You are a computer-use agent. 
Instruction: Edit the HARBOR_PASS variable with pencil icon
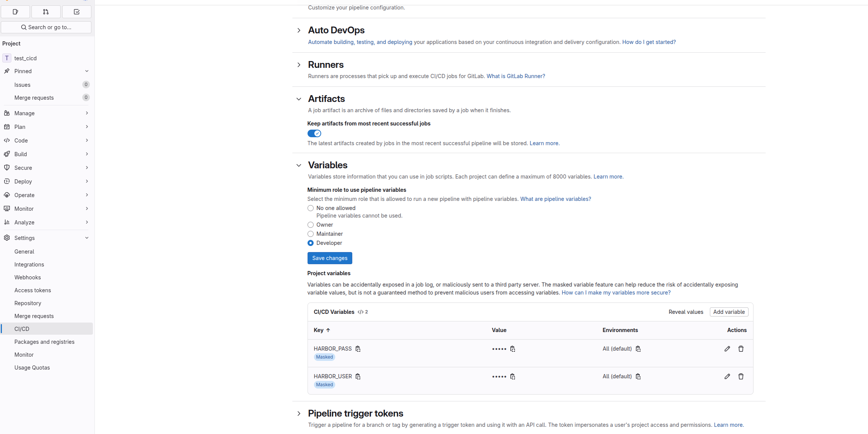[x=727, y=349]
